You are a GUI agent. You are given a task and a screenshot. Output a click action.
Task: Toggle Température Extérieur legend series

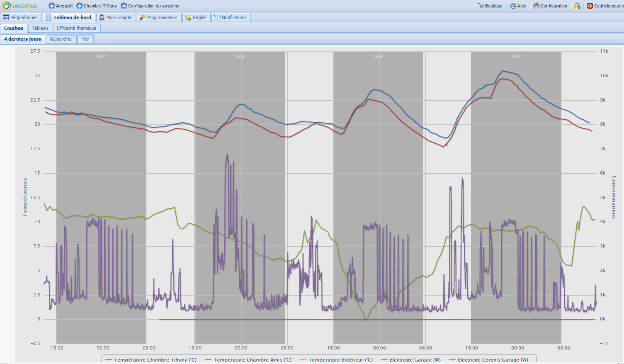coord(336,360)
